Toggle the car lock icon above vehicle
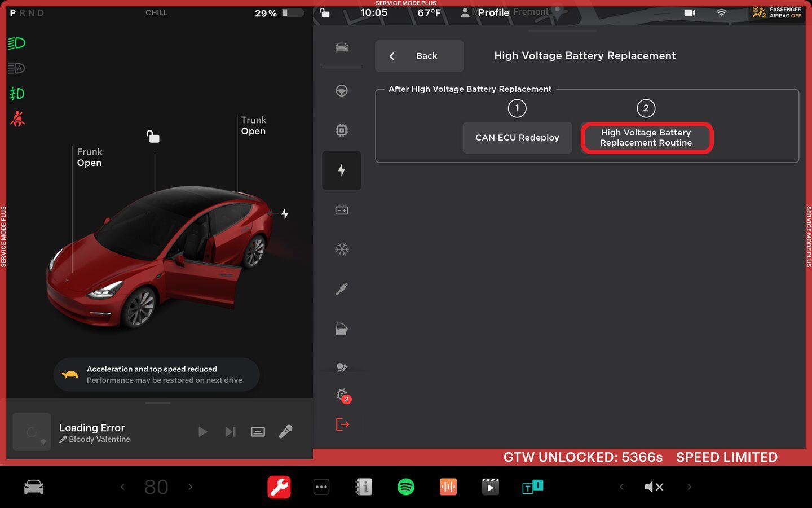The image size is (812, 508). (x=153, y=137)
